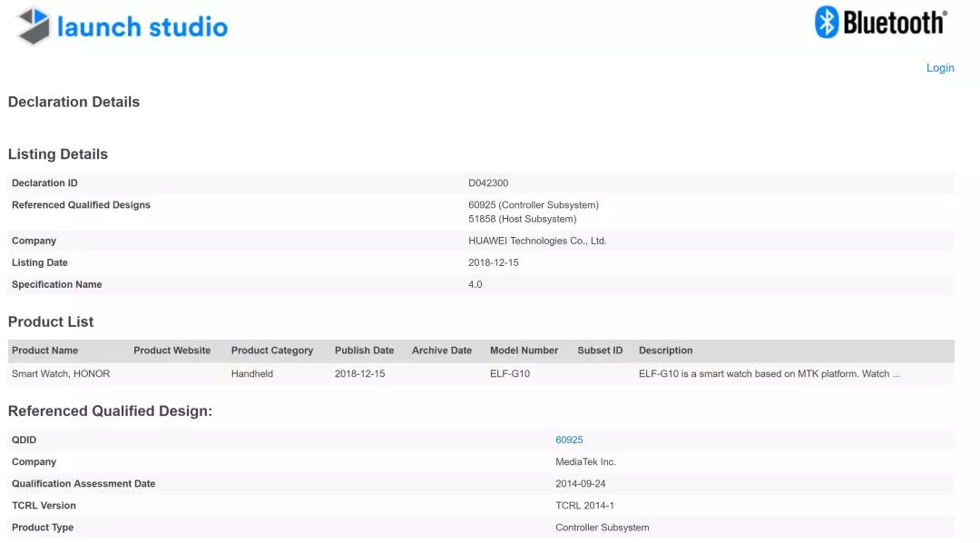
Task: Click the 'QDID' label
Action: click(24, 439)
